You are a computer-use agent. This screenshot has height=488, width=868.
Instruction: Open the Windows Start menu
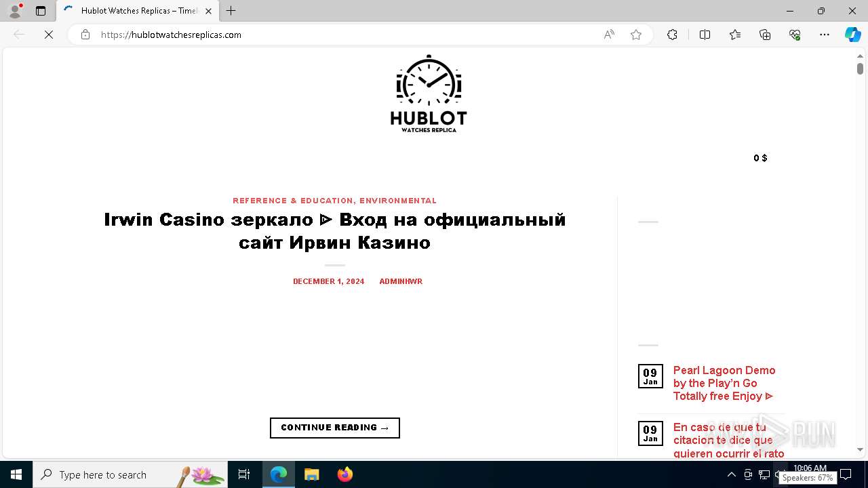click(x=16, y=474)
